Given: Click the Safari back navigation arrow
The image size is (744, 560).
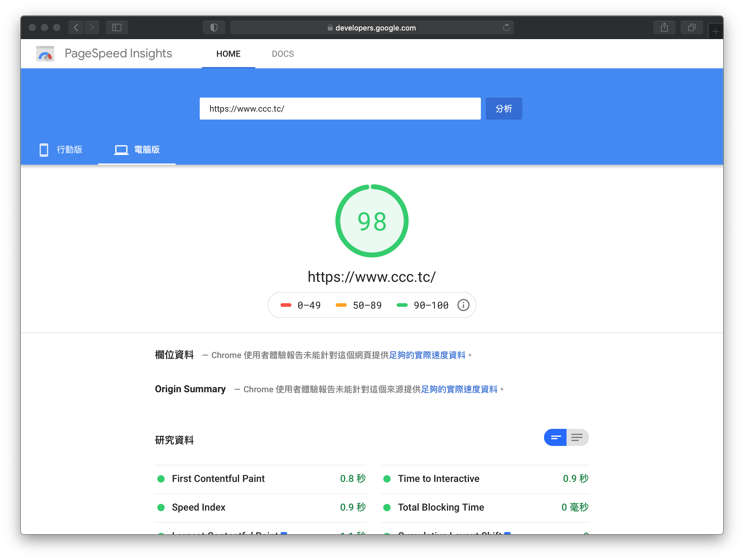Looking at the screenshot, I should [76, 27].
